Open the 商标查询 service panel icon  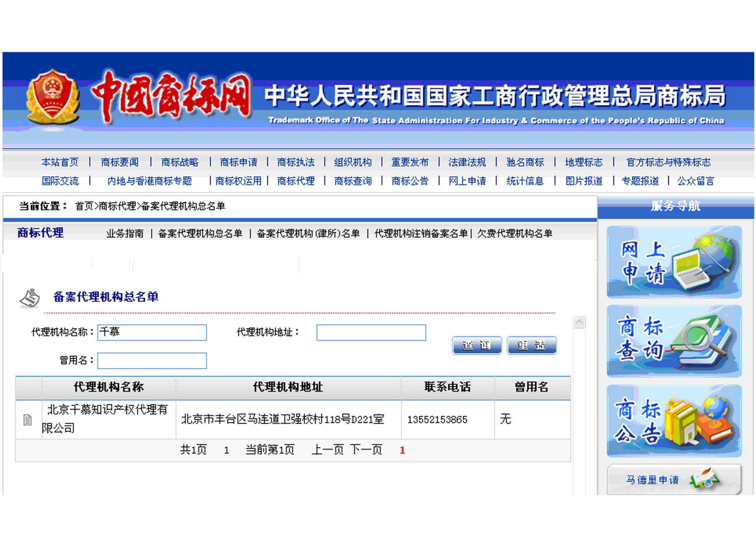(x=674, y=340)
